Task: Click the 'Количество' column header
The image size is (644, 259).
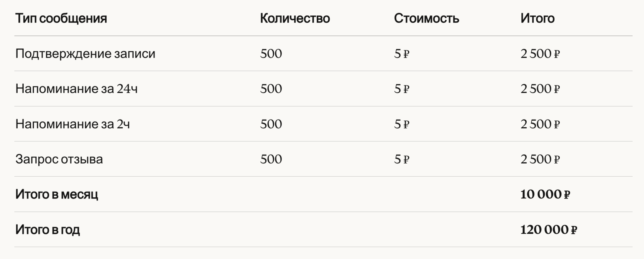Action: tap(295, 18)
